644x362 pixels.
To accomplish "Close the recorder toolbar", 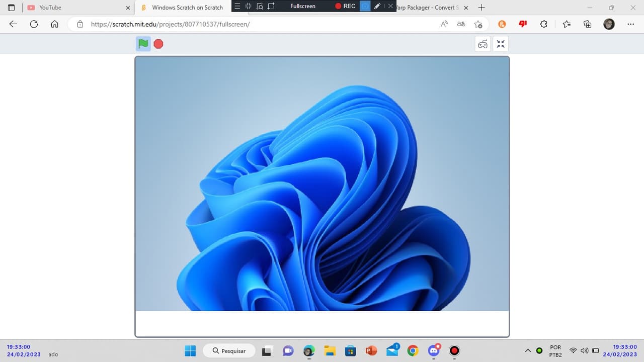I will (390, 6).
